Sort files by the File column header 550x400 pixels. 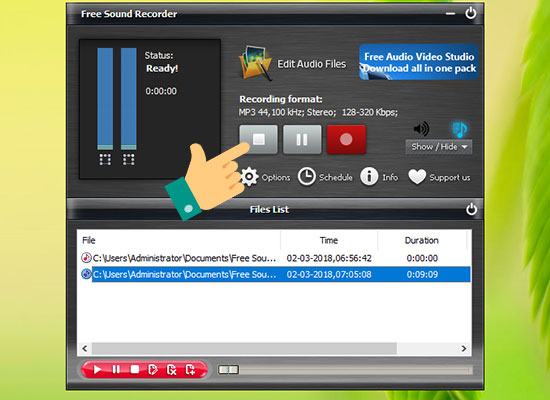click(x=179, y=240)
